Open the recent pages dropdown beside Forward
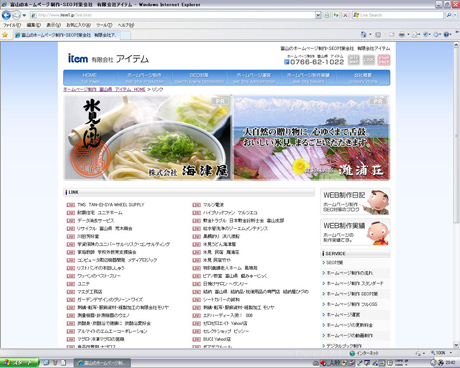Screen dimensions: 460x368 click(24, 15)
